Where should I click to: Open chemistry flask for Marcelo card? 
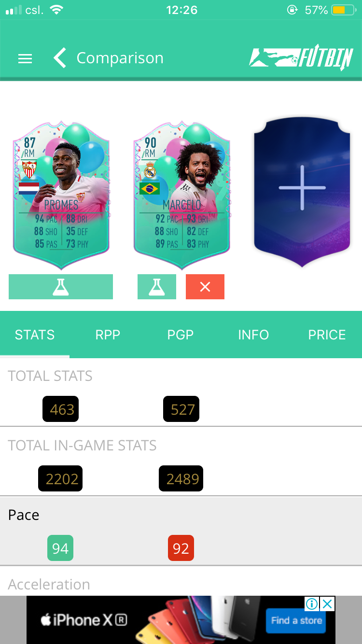[x=157, y=287]
